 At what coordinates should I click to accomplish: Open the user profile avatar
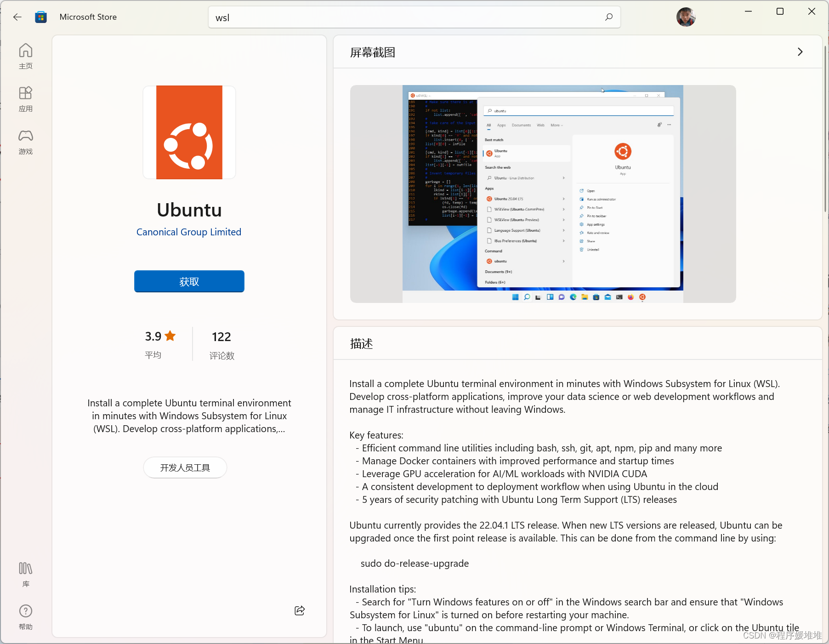pyautogui.click(x=686, y=17)
